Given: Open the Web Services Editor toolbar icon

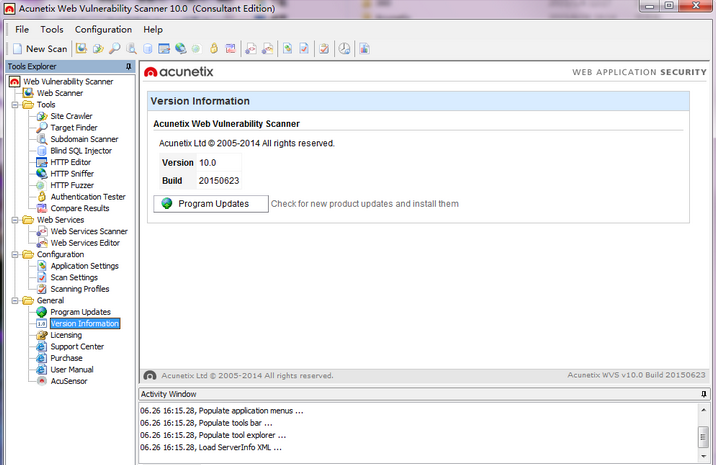Looking at the screenshot, I should pyautogui.click(x=268, y=48).
